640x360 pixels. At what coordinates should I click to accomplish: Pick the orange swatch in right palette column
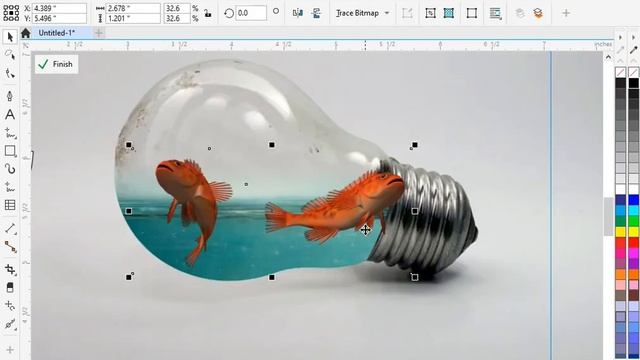(x=633, y=274)
